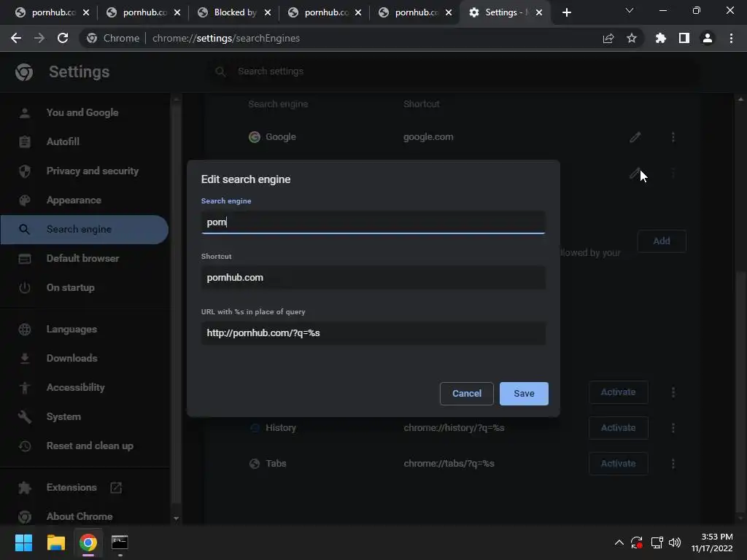Open Chrome's three-dot menu
Screen dimensions: 747x560
click(731, 38)
